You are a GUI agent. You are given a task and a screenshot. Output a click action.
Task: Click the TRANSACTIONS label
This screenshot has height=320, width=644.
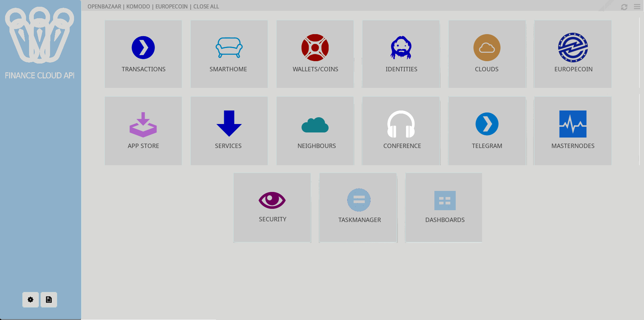point(144,69)
